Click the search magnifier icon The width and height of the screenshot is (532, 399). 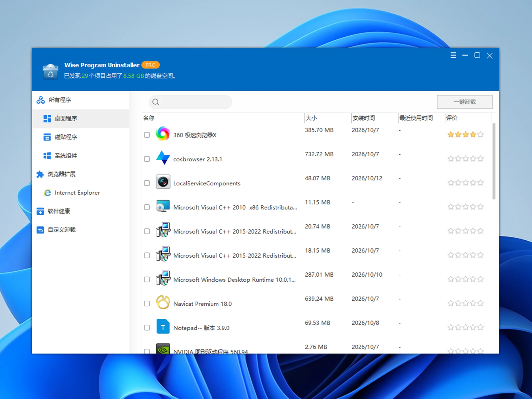pos(156,102)
